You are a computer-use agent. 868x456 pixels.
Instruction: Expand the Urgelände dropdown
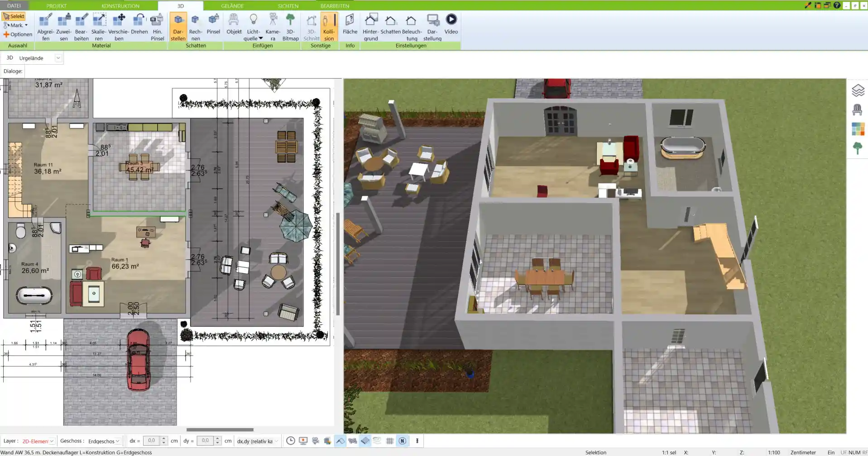click(58, 58)
